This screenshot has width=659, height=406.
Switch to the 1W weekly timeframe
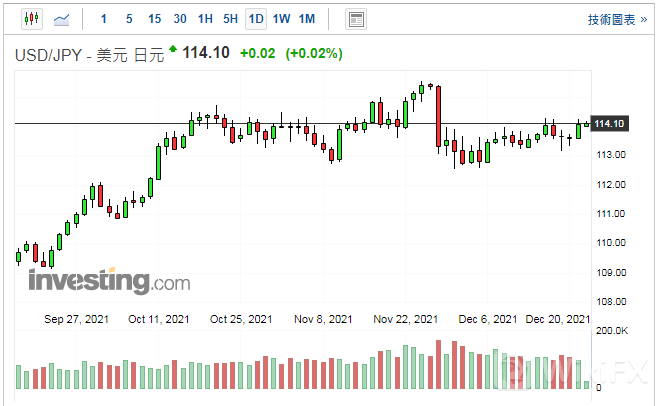tap(281, 19)
